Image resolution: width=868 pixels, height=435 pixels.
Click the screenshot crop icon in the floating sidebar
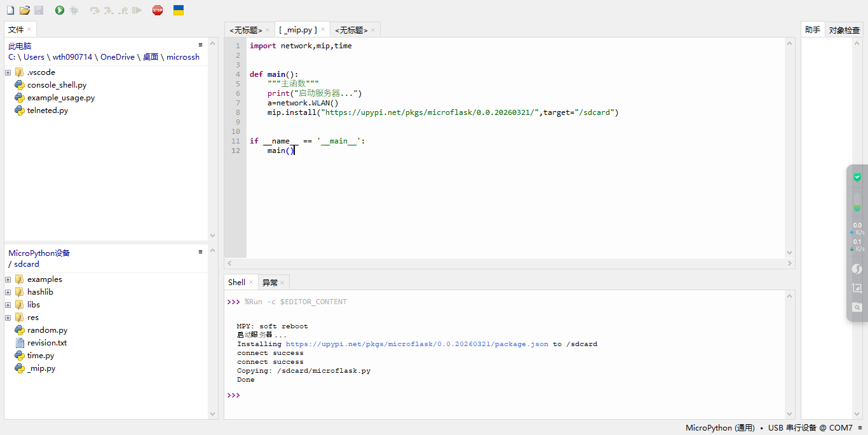click(857, 288)
